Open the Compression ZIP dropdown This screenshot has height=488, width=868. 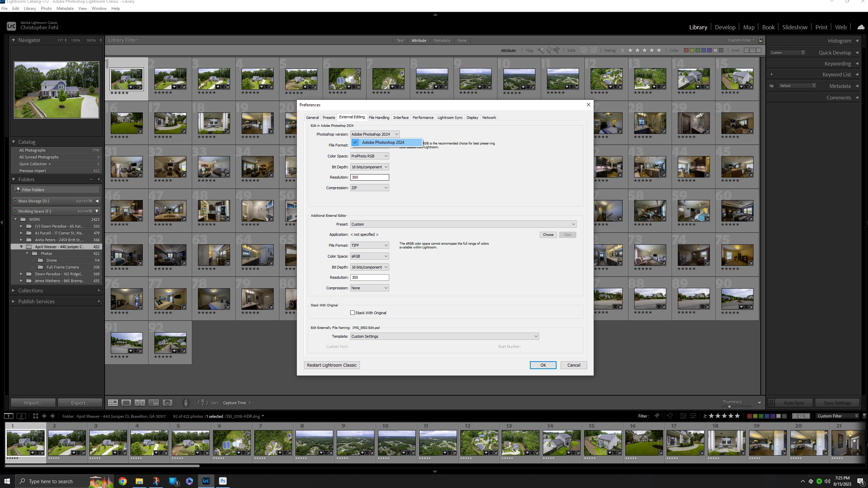click(369, 188)
